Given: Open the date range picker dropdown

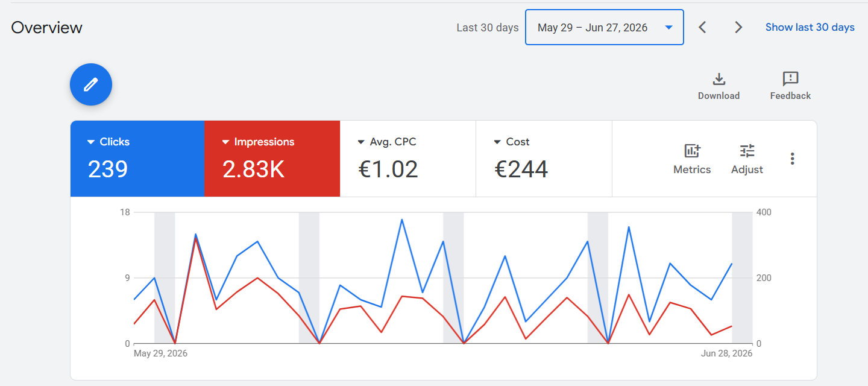Looking at the screenshot, I should [605, 27].
